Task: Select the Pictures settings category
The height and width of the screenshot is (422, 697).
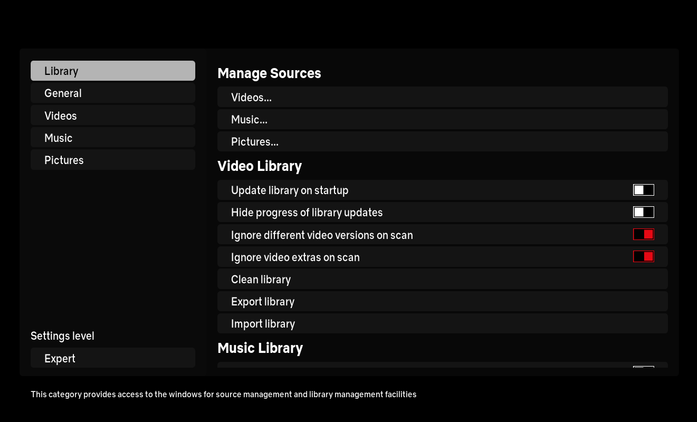Action: click(113, 160)
